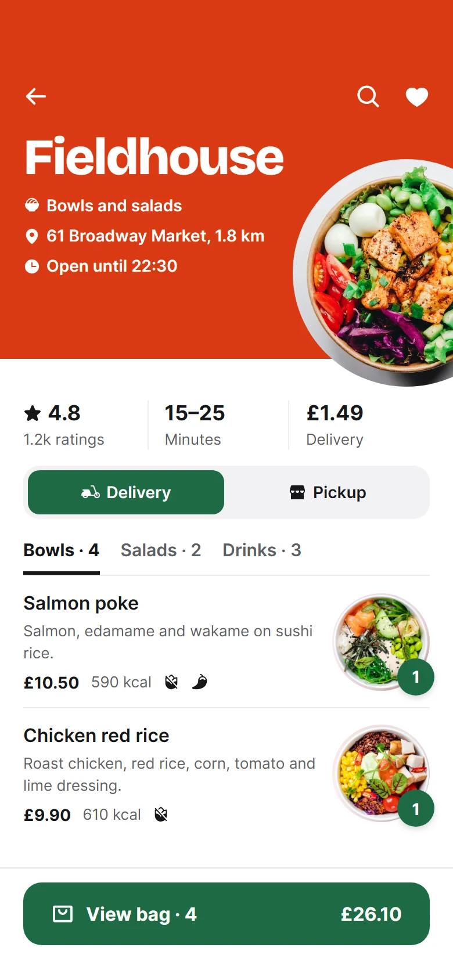
Task: Click the Salmon poke gluten-free icon
Action: (171, 682)
